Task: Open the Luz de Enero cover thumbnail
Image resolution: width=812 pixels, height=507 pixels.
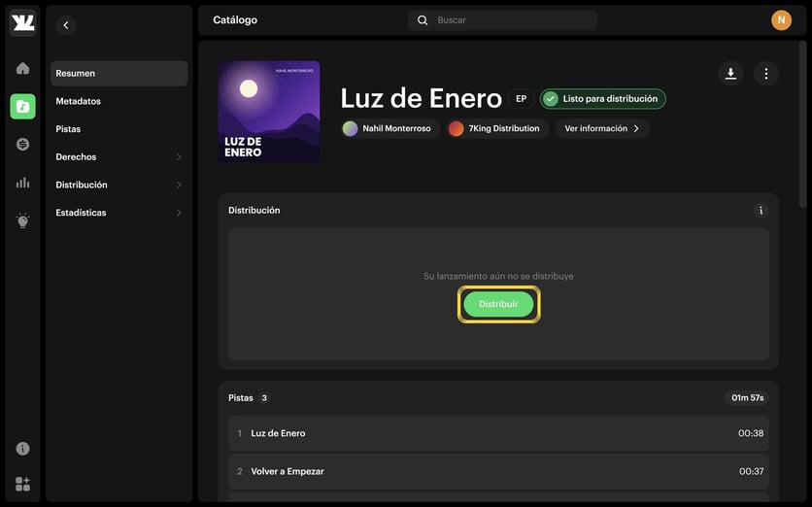Action: [x=269, y=112]
